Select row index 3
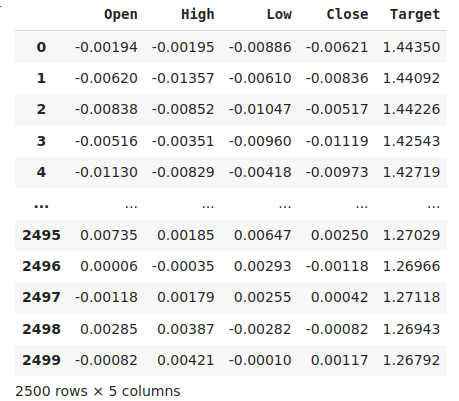 (x=41, y=141)
